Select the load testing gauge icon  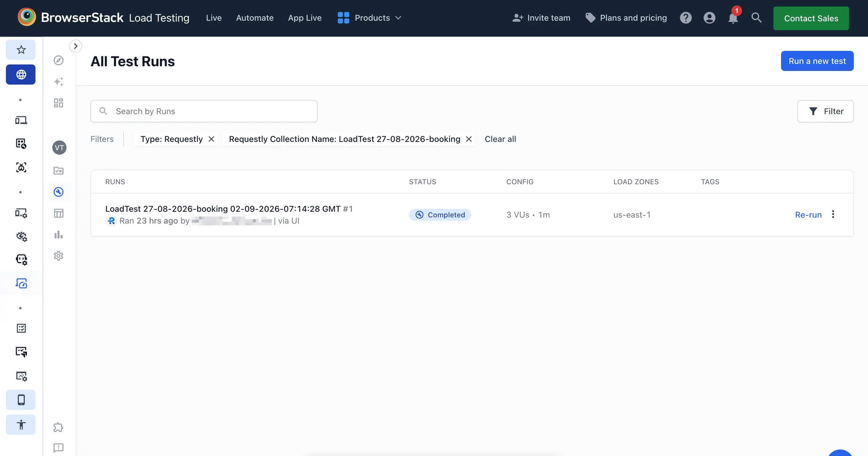(x=21, y=283)
